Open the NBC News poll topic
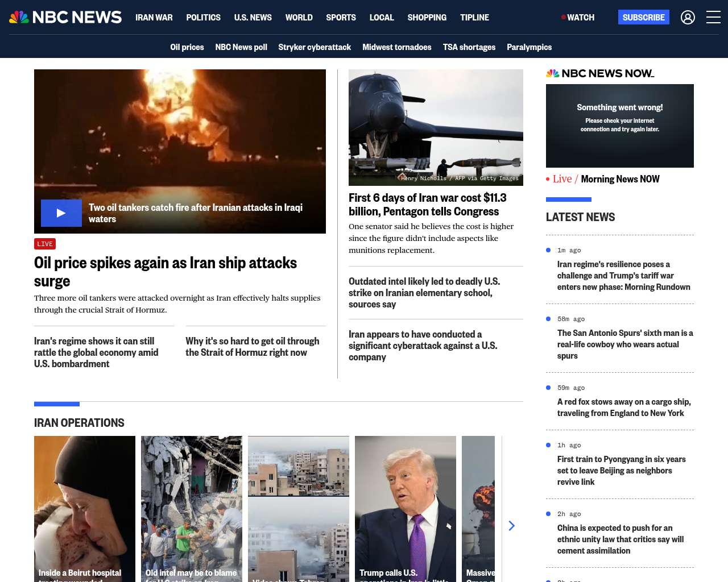 click(x=241, y=47)
